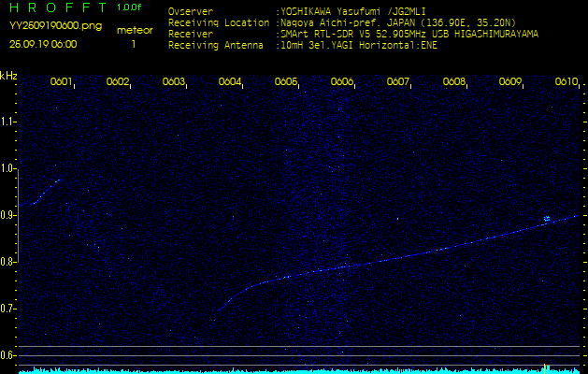
Task: Click the yellow meteor label
Action: pyautogui.click(x=134, y=31)
